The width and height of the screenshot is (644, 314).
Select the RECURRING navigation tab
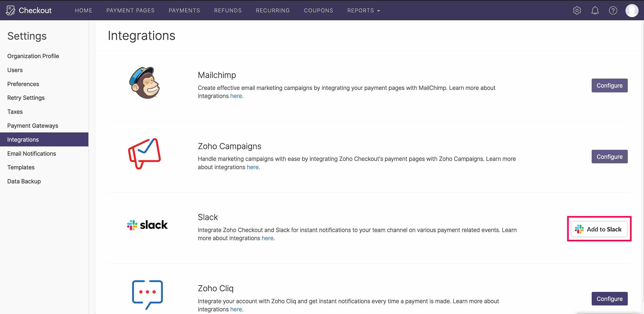pos(273,10)
